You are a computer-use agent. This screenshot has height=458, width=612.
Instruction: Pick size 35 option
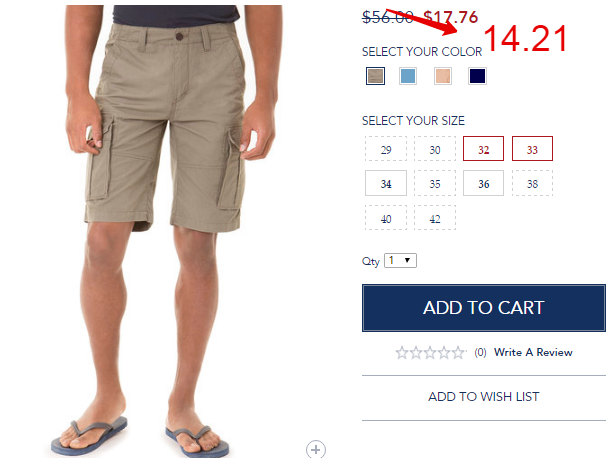click(435, 183)
